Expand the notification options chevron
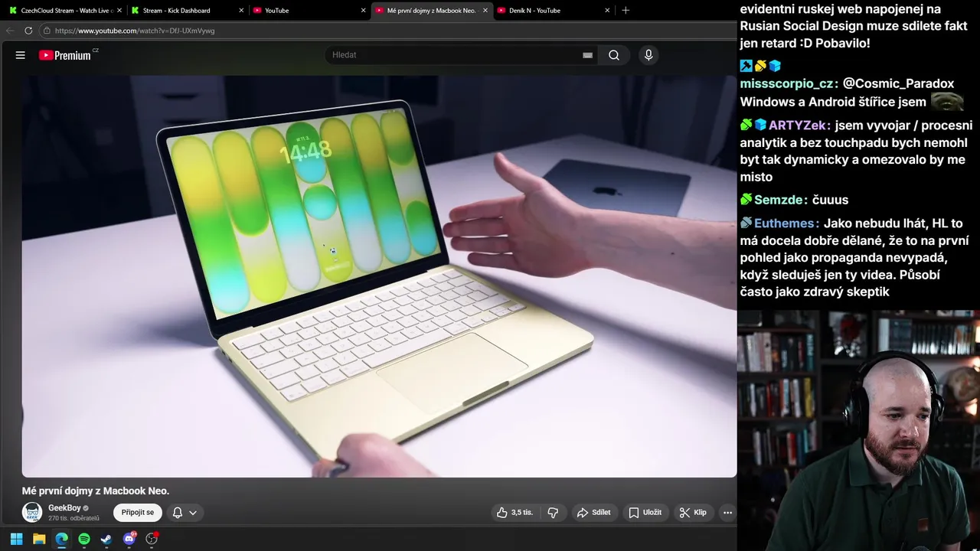 (x=193, y=513)
